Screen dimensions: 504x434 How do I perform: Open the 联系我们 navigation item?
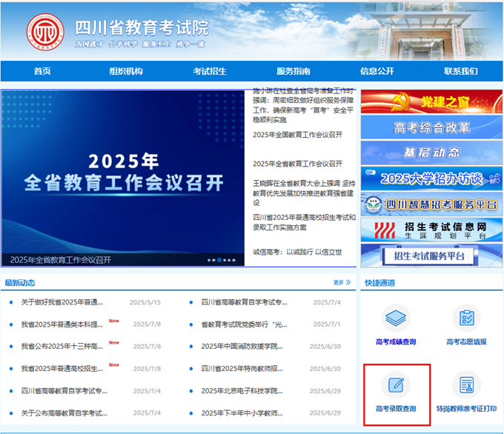tap(461, 71)
